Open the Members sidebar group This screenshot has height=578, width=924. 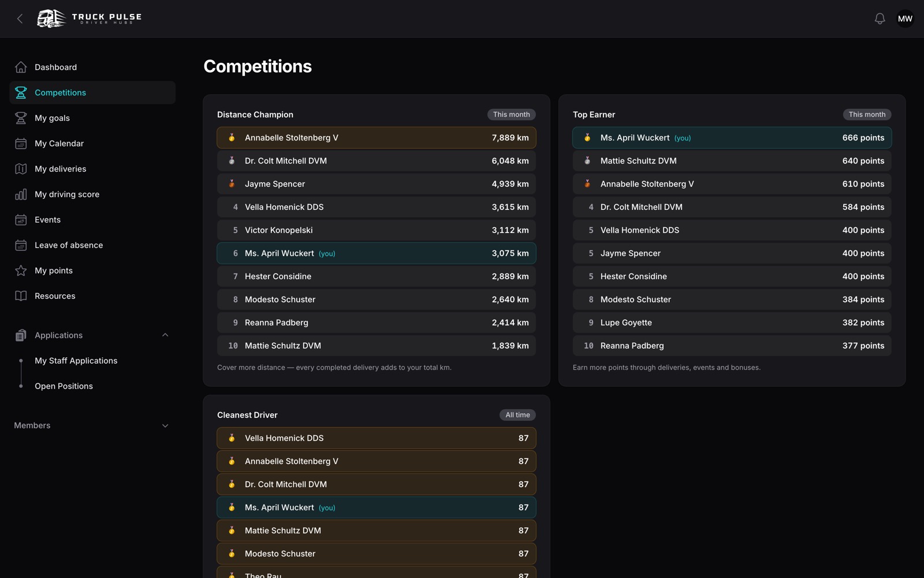[x=92, y=425]
